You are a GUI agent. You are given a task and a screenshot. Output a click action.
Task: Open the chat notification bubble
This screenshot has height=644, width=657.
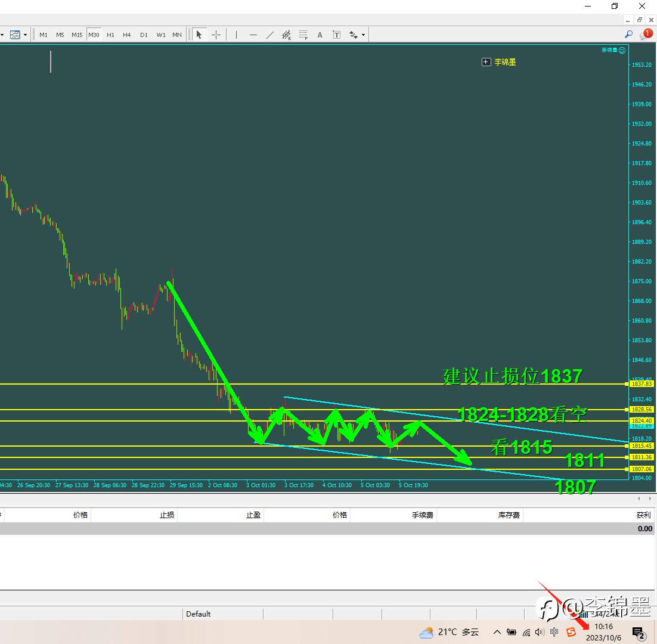(646, 35)
